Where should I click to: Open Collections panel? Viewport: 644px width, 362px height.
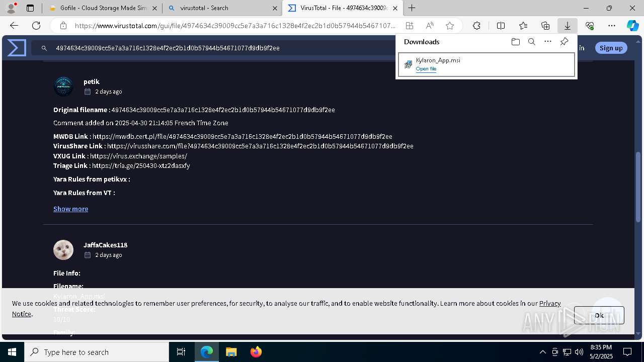(545, 26)
